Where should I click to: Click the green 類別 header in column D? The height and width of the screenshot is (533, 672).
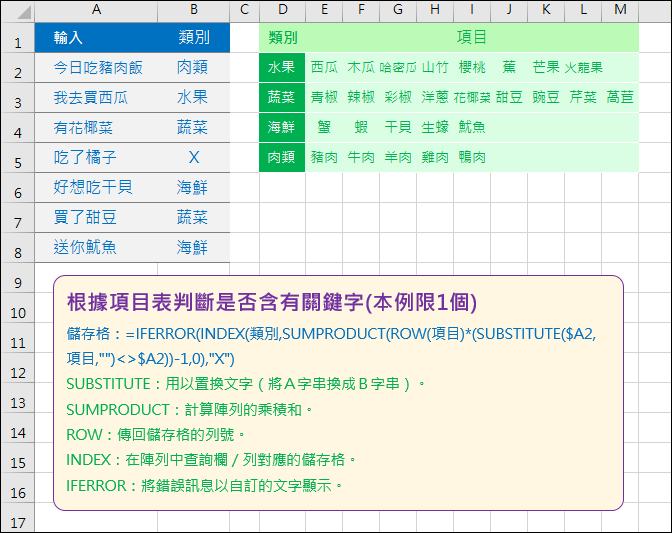282,38
